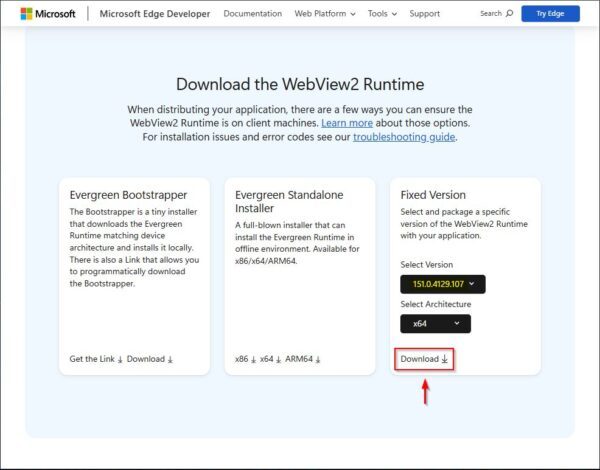
Task: Click the Microsoft logo
Action: [48, 14]
